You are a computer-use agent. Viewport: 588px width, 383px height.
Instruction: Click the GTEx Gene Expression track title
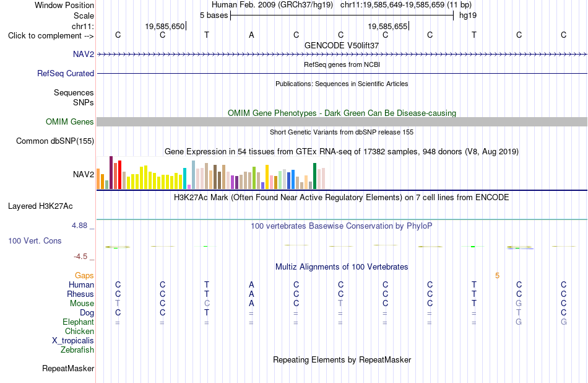point(342,152)
